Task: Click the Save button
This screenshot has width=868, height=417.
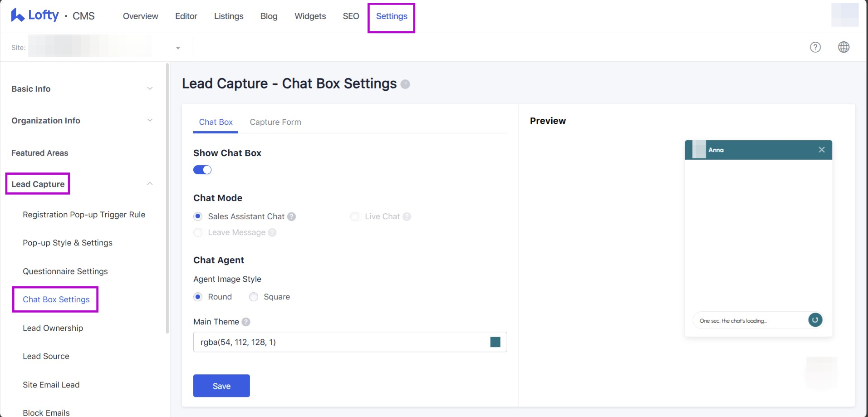Action: 221,386
